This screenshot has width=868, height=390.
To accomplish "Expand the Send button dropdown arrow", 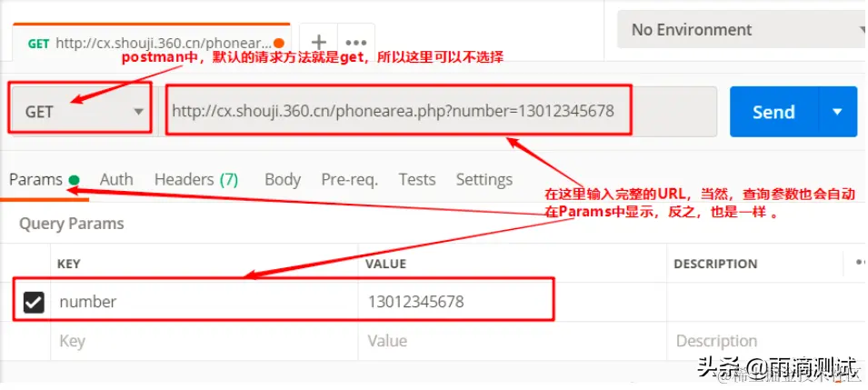I will 838,111.
